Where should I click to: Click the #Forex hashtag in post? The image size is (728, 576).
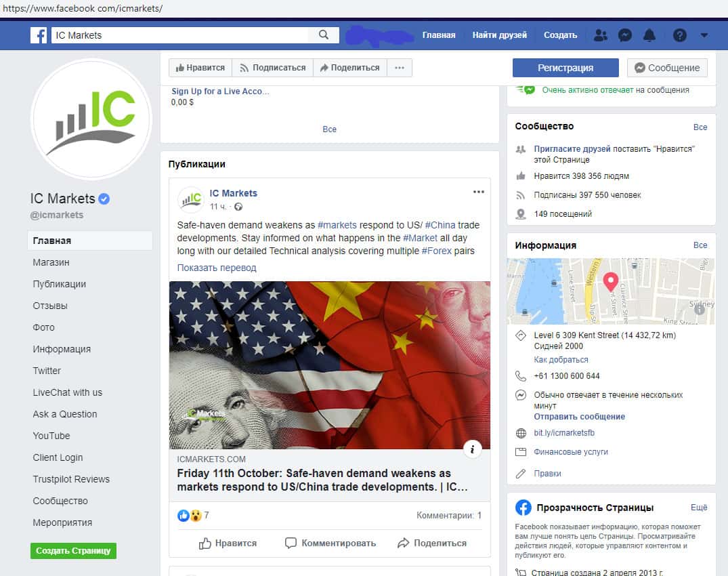436,251
